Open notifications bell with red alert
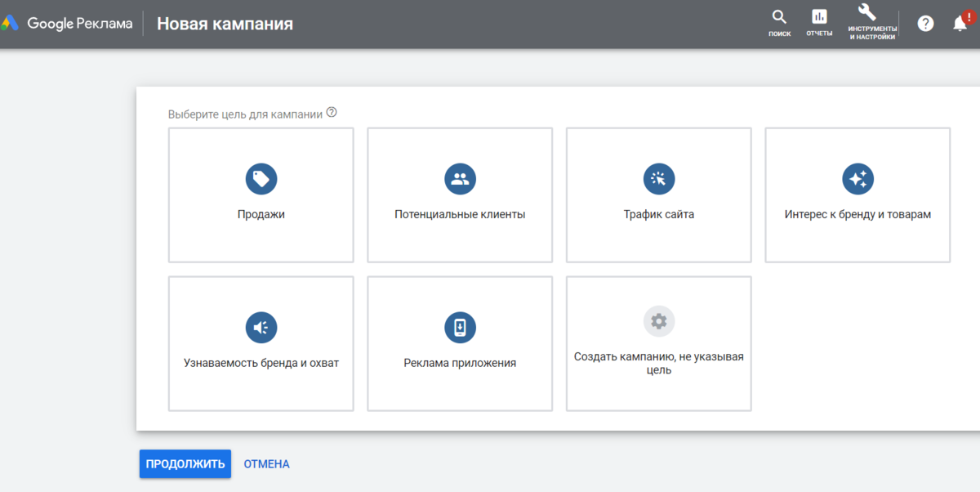 [x=962, y=21]
